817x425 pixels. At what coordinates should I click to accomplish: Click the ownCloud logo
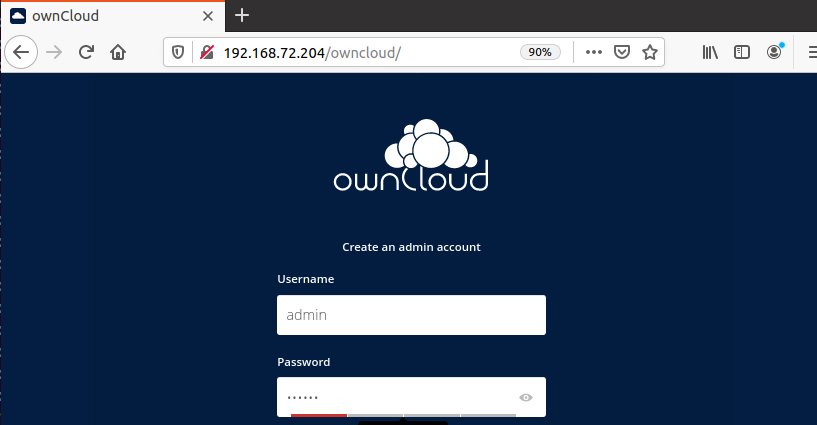(411, 155)
